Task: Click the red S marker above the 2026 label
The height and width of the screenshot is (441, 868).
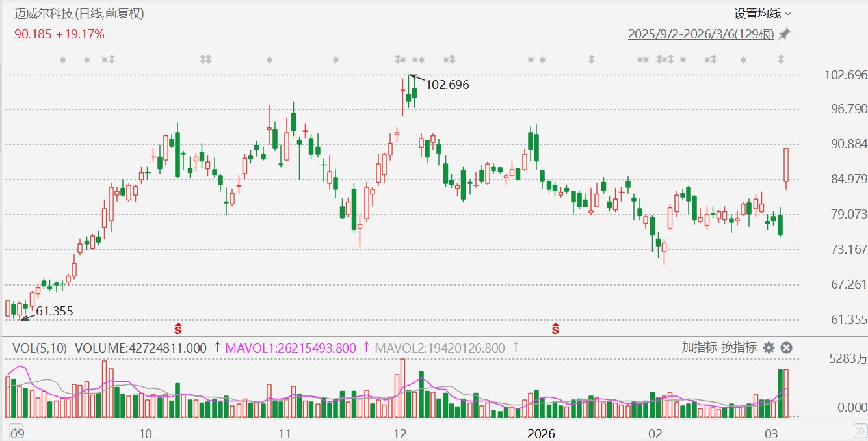Action: coord(555,328)
